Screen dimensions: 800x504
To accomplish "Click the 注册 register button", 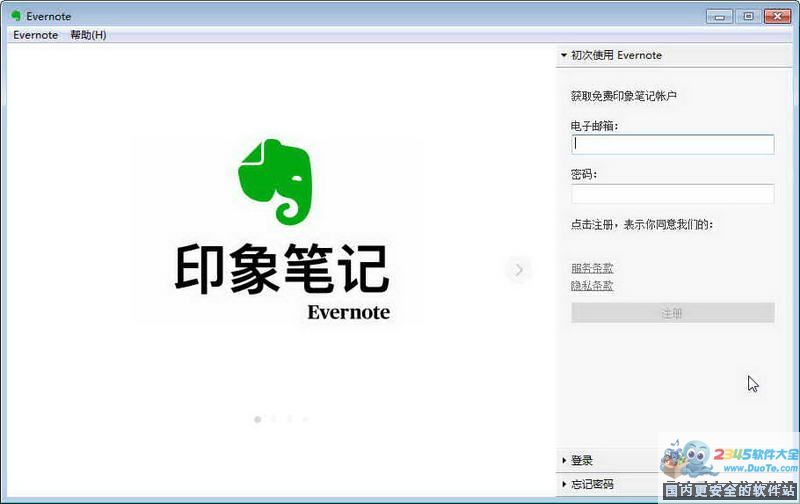I will pyautogui.click(x=672, y=313).
